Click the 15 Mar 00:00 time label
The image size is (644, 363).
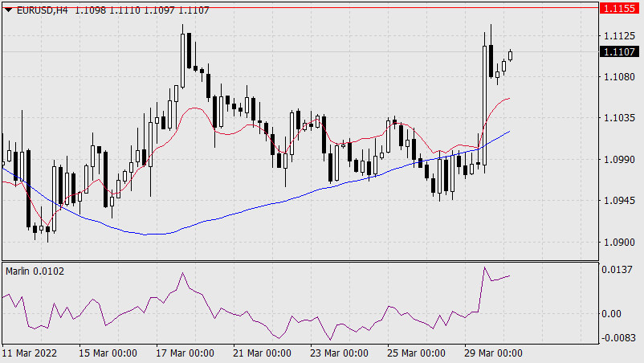pyautogui.click(x=108, y=353)
